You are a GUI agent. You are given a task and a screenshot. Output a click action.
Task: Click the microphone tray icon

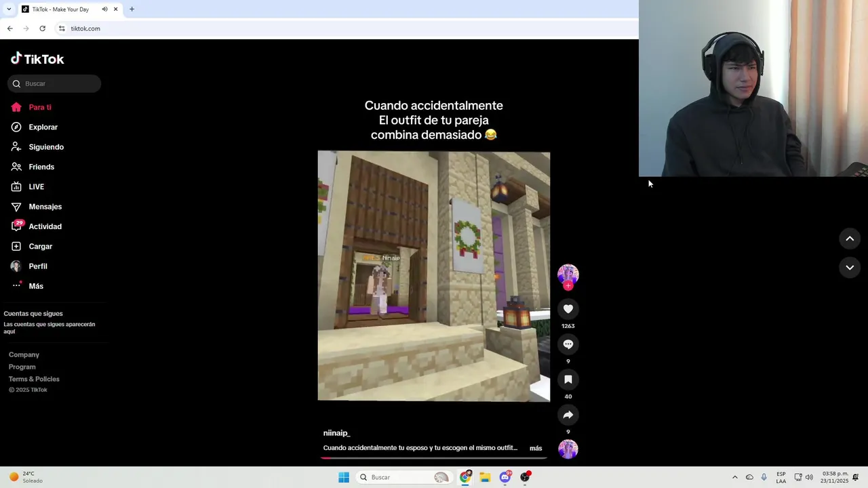click(764, 477)
